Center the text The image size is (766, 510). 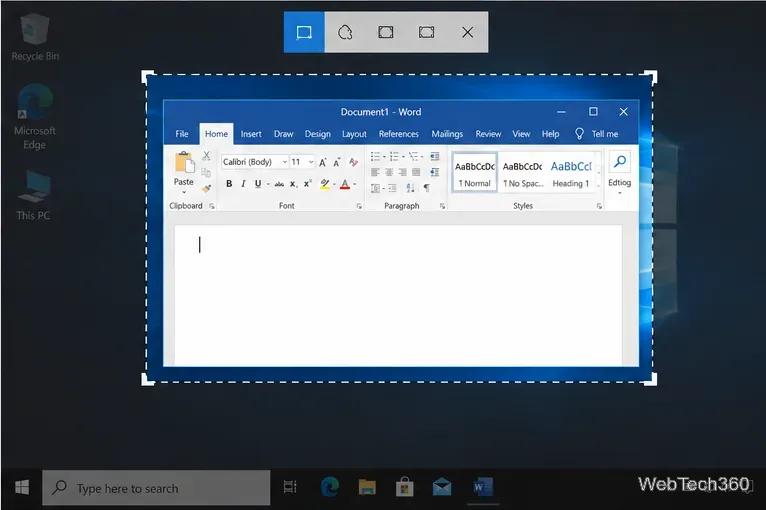(x=389, y=172)
